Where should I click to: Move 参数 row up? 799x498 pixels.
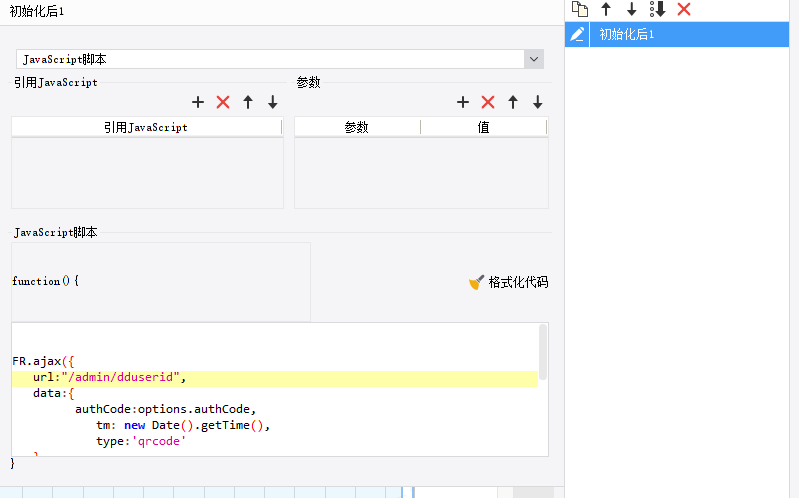513,102
